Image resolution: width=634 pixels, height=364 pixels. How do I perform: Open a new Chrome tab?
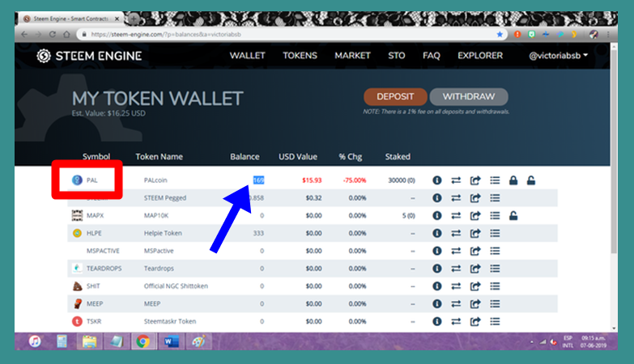133,19
